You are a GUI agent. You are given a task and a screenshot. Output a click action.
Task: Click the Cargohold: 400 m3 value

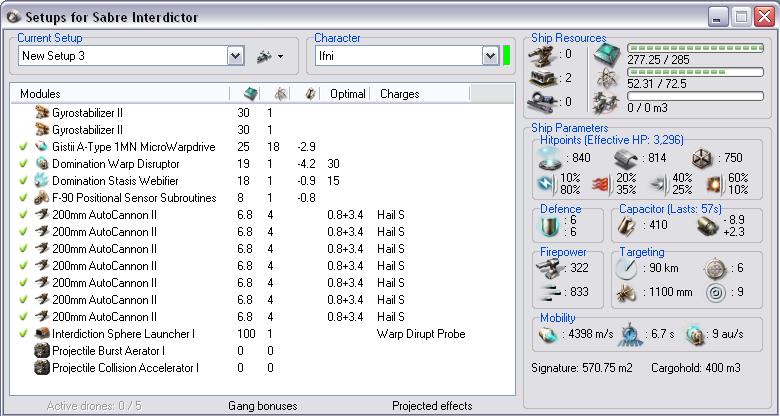pyautogui.click(x=696, y=368)
